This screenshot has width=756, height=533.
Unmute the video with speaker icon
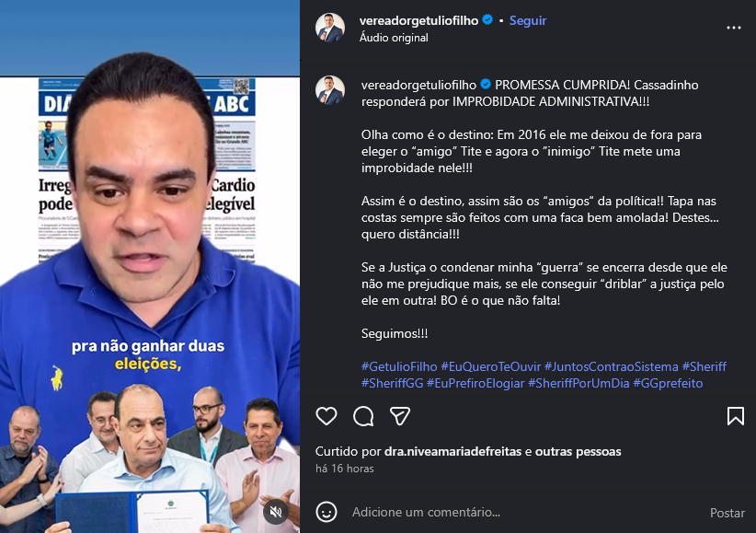tap(276, 512)
